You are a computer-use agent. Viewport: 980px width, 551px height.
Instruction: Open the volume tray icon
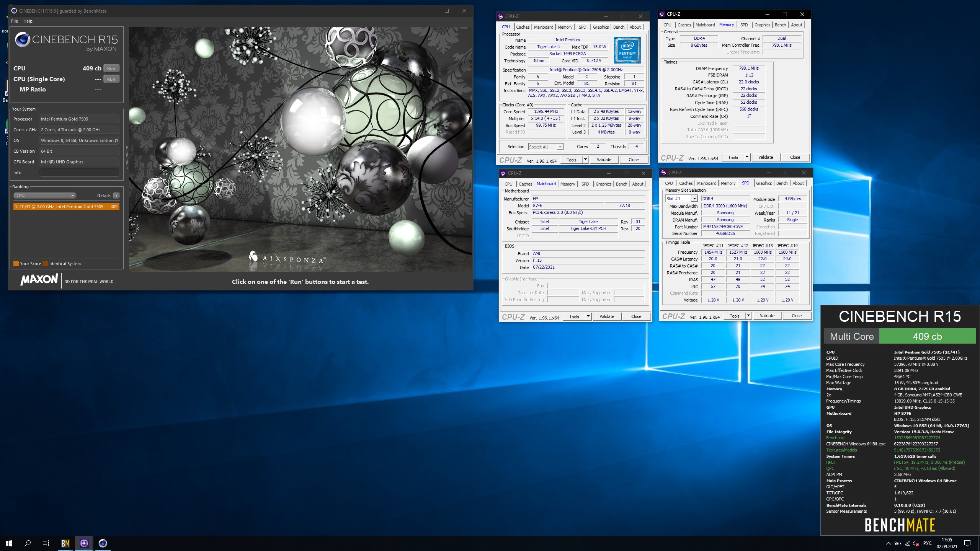coord(916,543)
